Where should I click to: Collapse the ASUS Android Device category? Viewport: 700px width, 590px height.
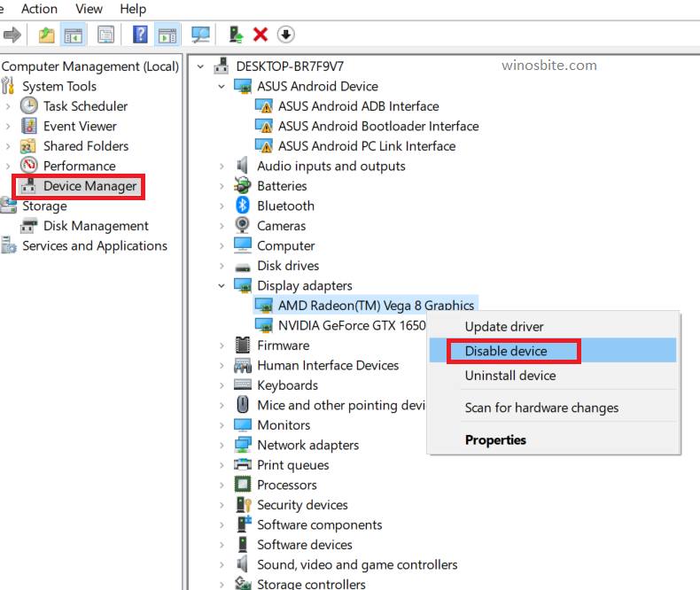point(222,86)
